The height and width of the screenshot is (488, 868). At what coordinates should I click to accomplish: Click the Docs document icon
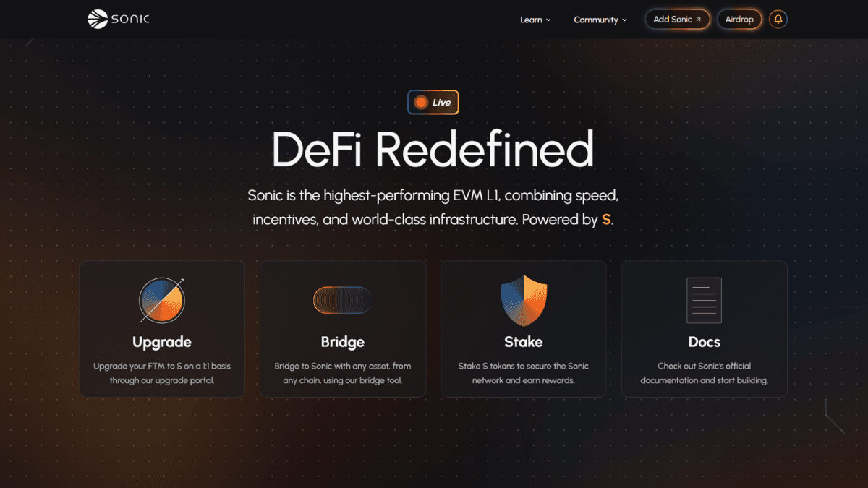[x=705, y=300]
